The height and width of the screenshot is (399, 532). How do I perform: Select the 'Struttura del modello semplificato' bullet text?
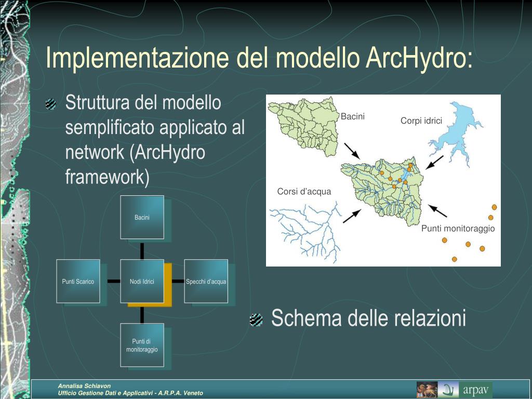click(155, 139)
